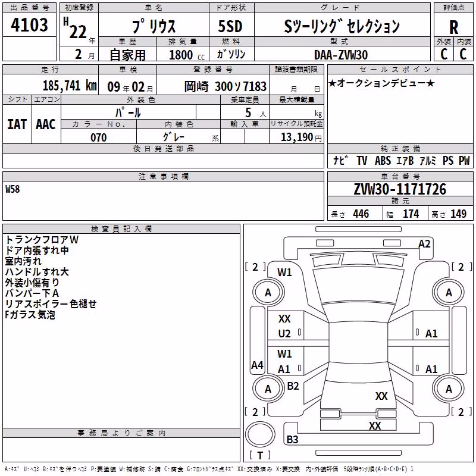
Task: Click inspector note 外装小傷有り
Action: click(32, 283)
